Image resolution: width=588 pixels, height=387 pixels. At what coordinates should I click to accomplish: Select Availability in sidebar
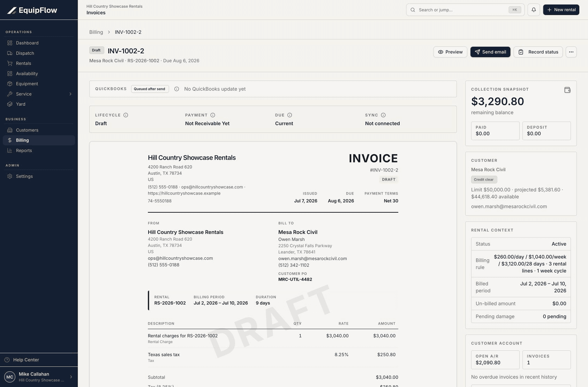tap(39, 74)
